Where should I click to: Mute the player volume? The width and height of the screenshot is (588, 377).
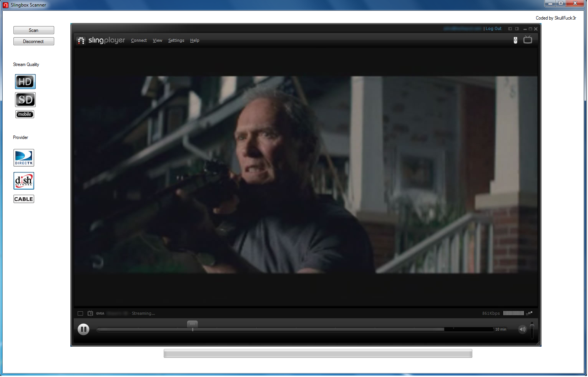click(522, 329)
